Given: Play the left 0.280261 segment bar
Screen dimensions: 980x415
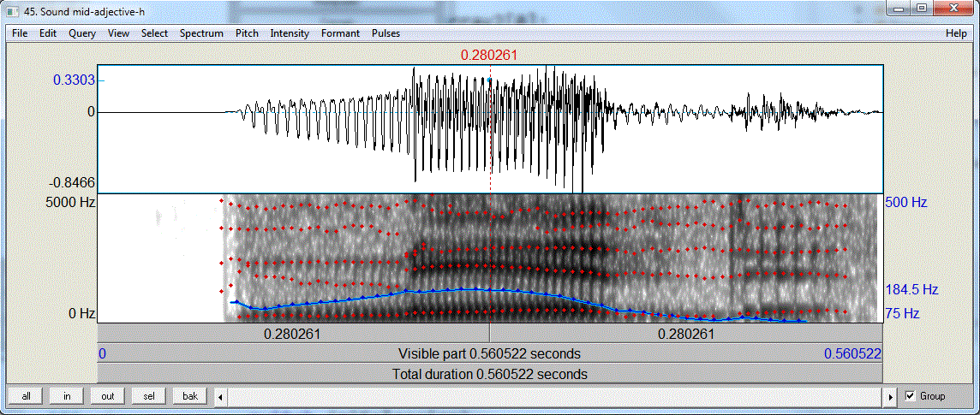Looking at the screenshot, I should coord(293,334).
